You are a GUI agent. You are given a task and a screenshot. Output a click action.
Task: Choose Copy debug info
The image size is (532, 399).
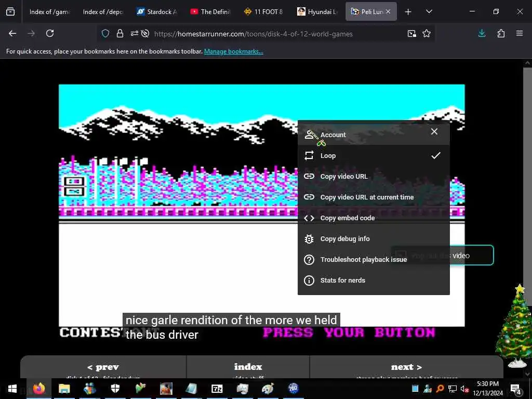pyautogui.click(x=374, y=239)
